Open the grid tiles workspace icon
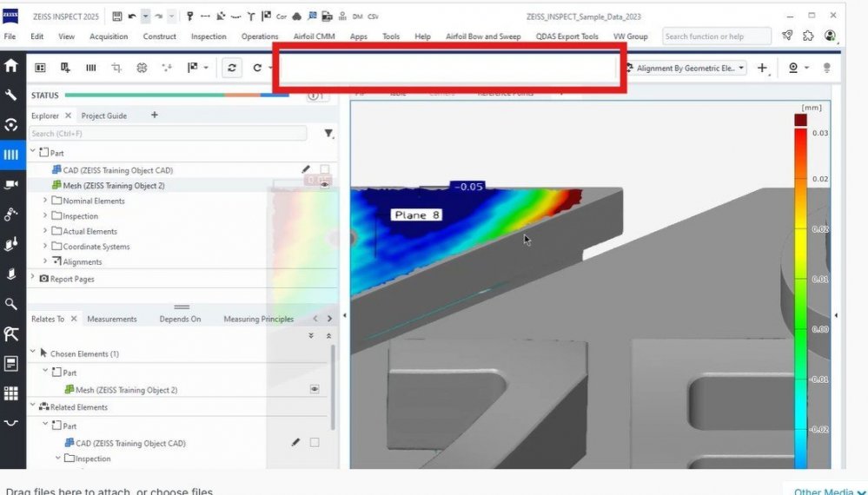Image resolution: width=868 pixels, height=495 pixels. (11, 393)
